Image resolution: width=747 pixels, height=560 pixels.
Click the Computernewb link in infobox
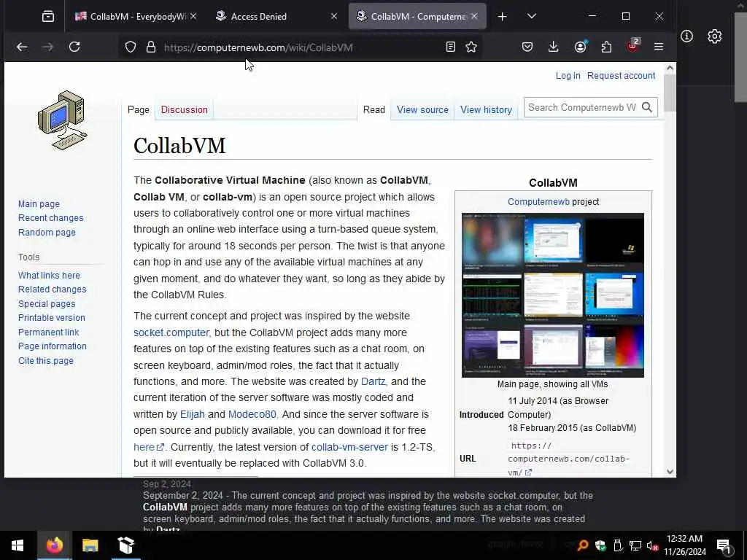point(538,202)
